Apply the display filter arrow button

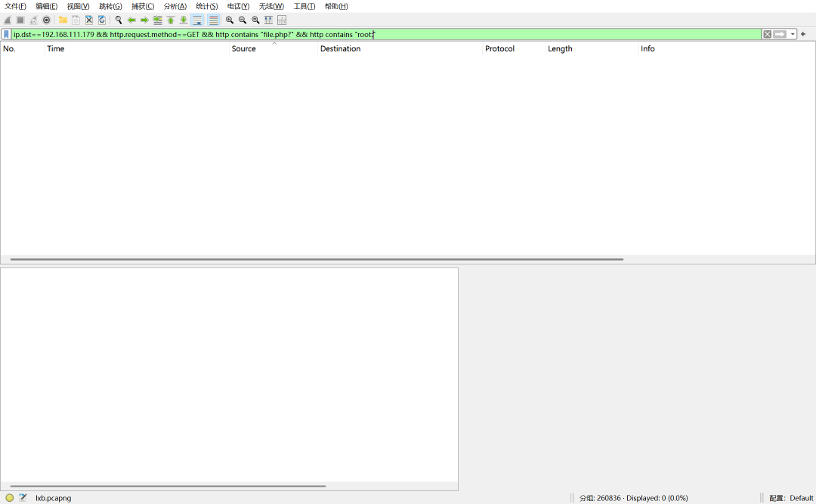tap(780, 34)
